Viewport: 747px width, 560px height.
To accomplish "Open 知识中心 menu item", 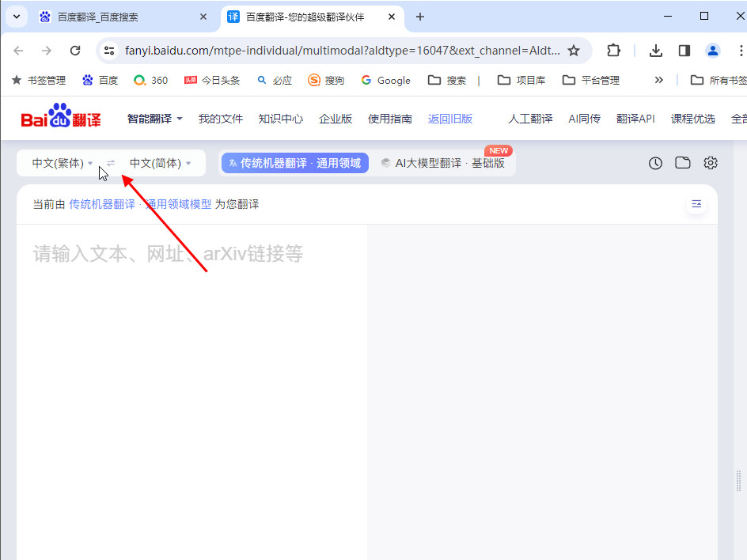I will click(x=281, y=119).
